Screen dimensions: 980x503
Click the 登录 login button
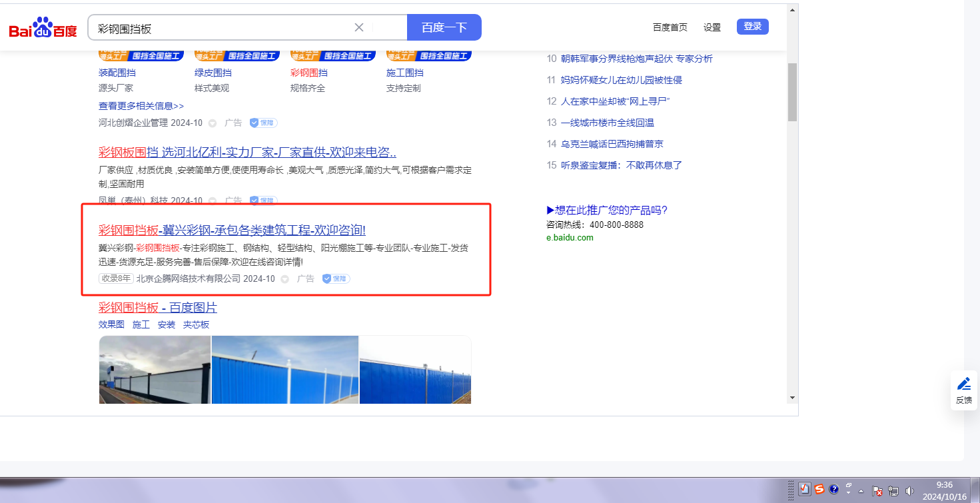[752, 27]
